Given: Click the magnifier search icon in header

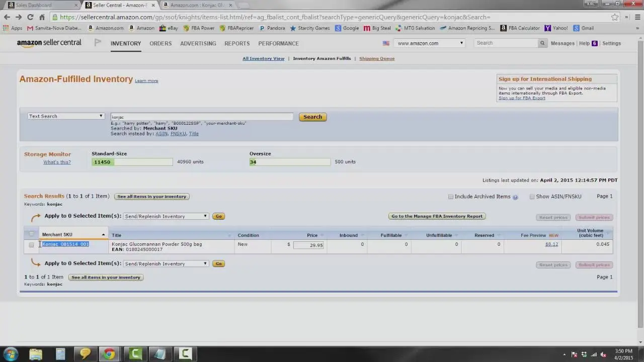Looking at the screenshot, I should [x=542, y=43].
